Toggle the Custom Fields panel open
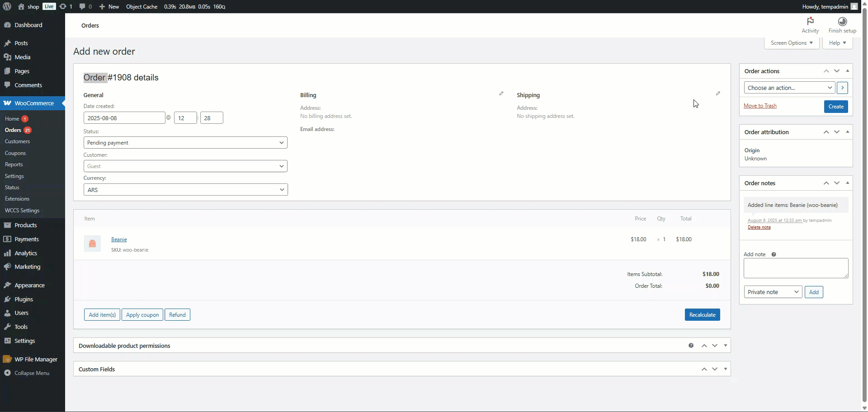 pyautogui.click(x=725, y=369)
